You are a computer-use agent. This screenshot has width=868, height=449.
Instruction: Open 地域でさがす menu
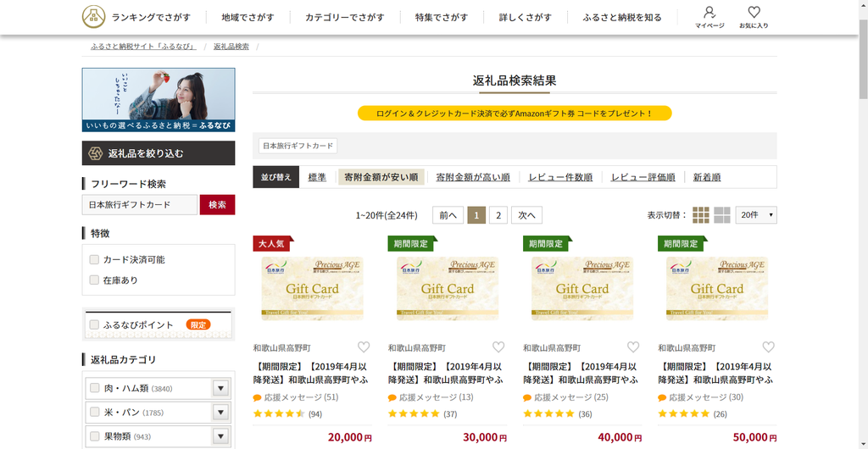point(248,17)
